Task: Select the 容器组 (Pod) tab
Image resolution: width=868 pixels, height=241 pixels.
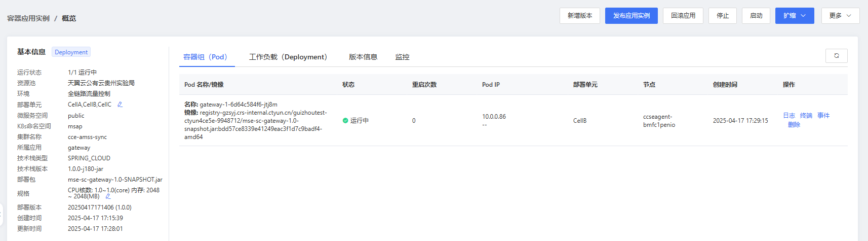Action: (205, 57)
